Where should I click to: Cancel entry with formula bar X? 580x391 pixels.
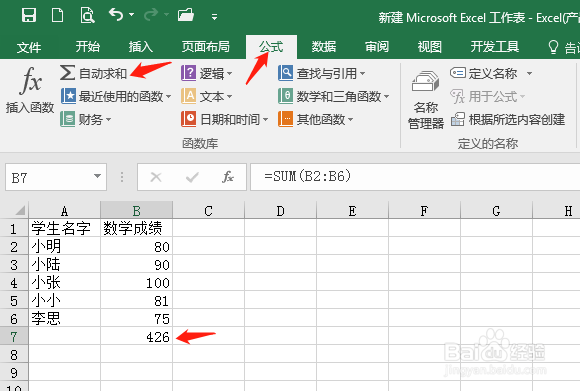[156, 177]
